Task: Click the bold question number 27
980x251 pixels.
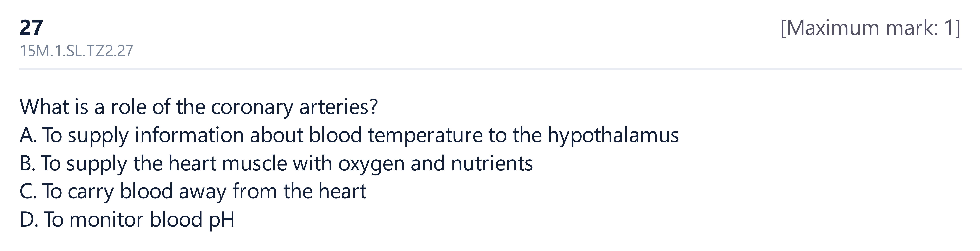Action: coord(31,28)
